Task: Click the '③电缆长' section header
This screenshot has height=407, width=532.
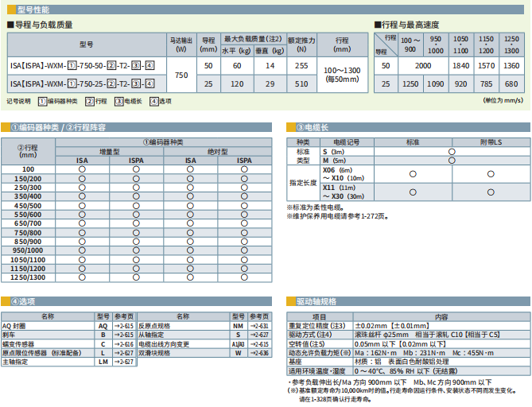Action: click(x=408, y=127)
